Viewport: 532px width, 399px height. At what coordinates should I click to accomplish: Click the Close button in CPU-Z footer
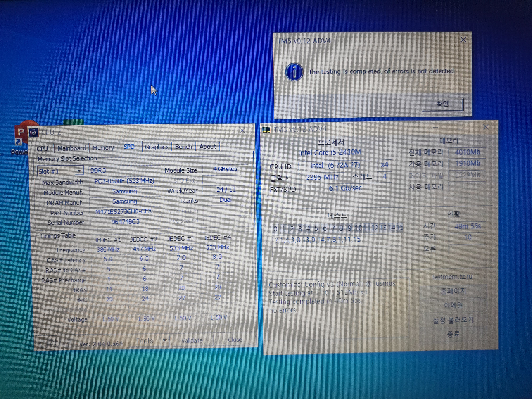click(x=235, y=340)
